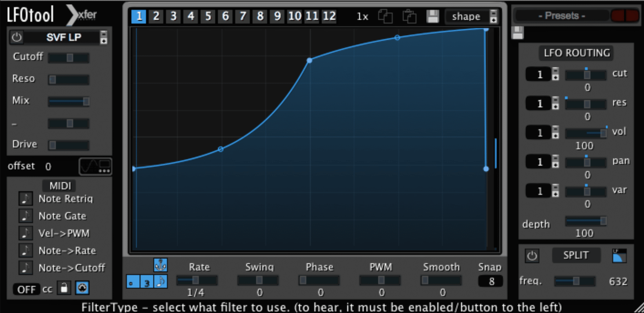Toggle Vel->PWM MIDI option
The image size is (644, 313).
pos(26,233)
